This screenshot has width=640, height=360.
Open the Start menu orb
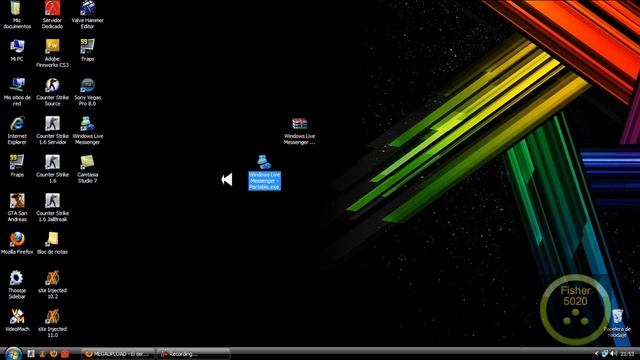click(13, 353)
